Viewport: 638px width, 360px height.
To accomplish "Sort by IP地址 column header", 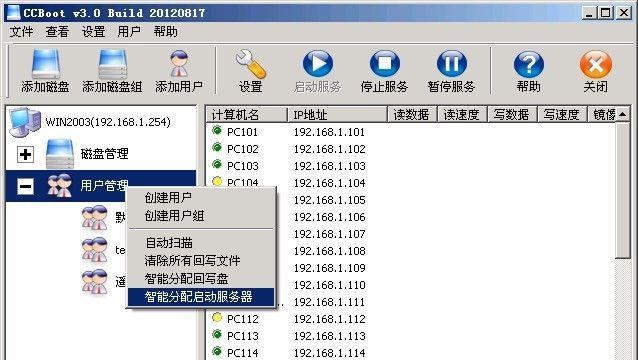I will (337, 115).
